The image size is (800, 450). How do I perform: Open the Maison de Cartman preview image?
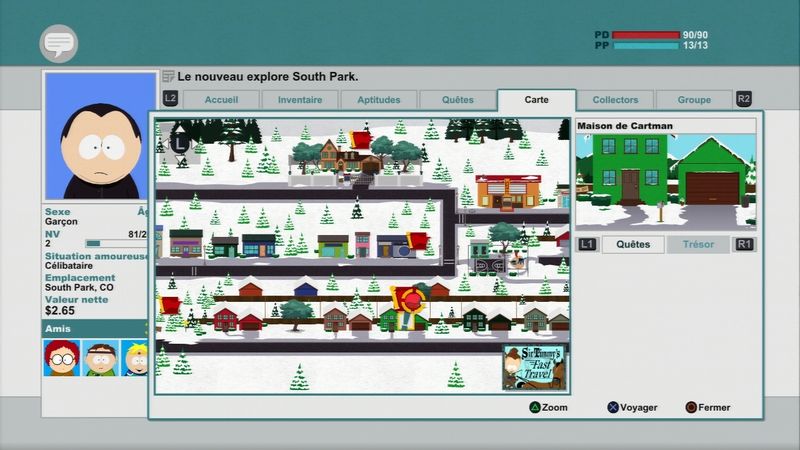coord(666,182)
